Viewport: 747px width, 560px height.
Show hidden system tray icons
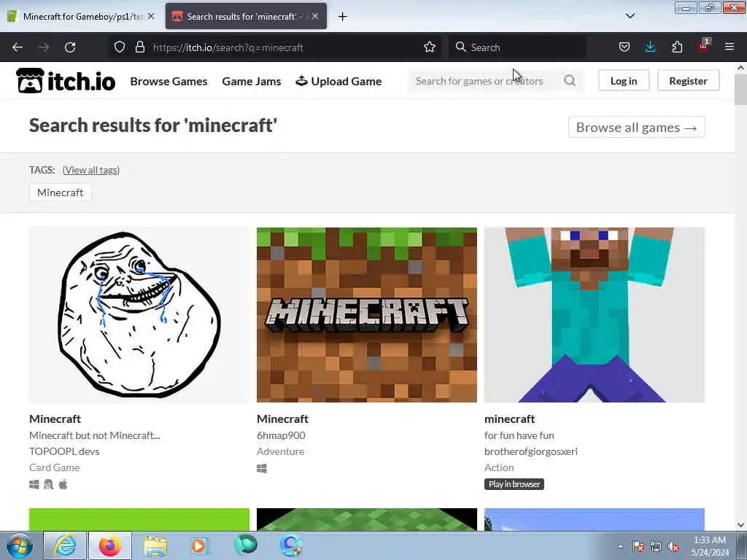tap(620, 546)
